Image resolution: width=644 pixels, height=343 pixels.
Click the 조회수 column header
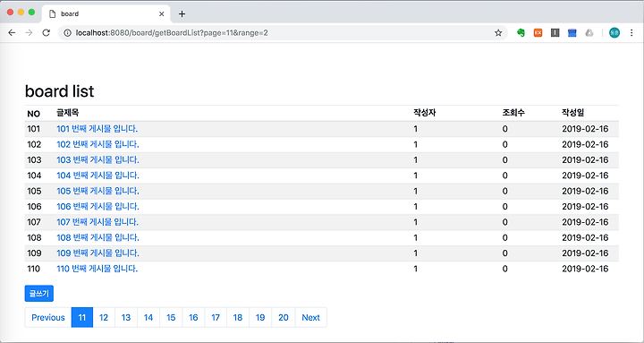[x=513, y=113]
